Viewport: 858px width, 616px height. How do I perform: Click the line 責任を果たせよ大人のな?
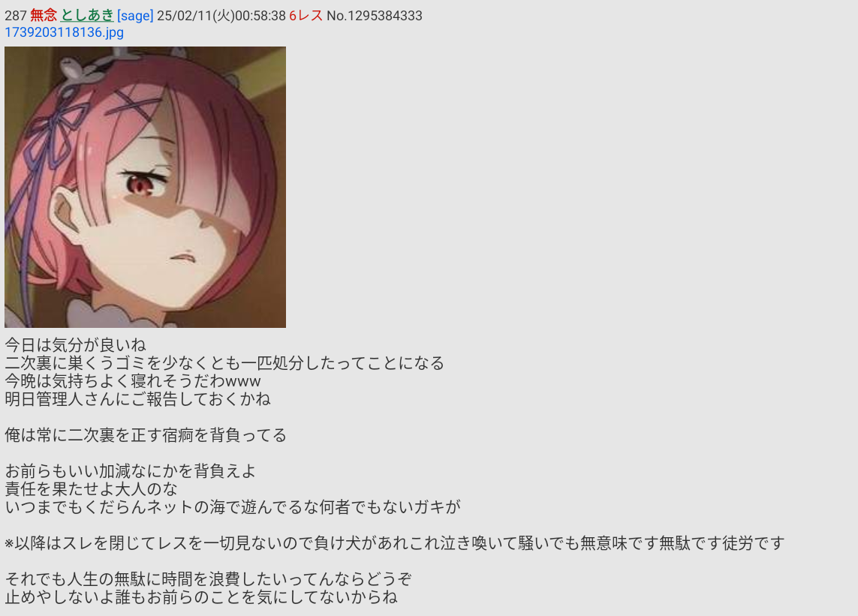click(x=92, y=489)
